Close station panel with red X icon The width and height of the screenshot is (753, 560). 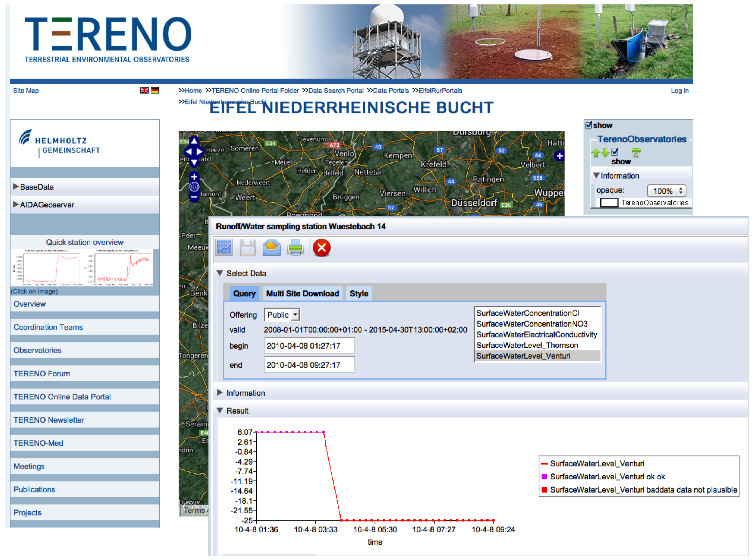click(321, 248)
